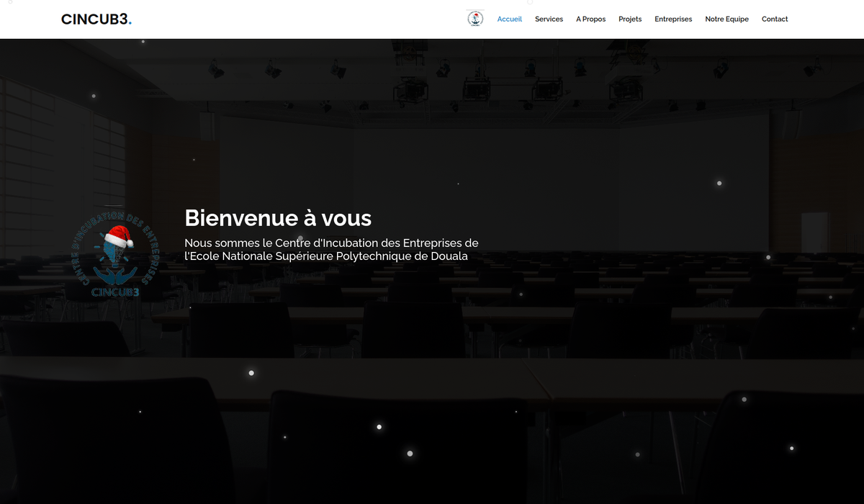Click the school emblem icon beside Accueil
This screenshot has width=864, height=504.
[475, 19]
